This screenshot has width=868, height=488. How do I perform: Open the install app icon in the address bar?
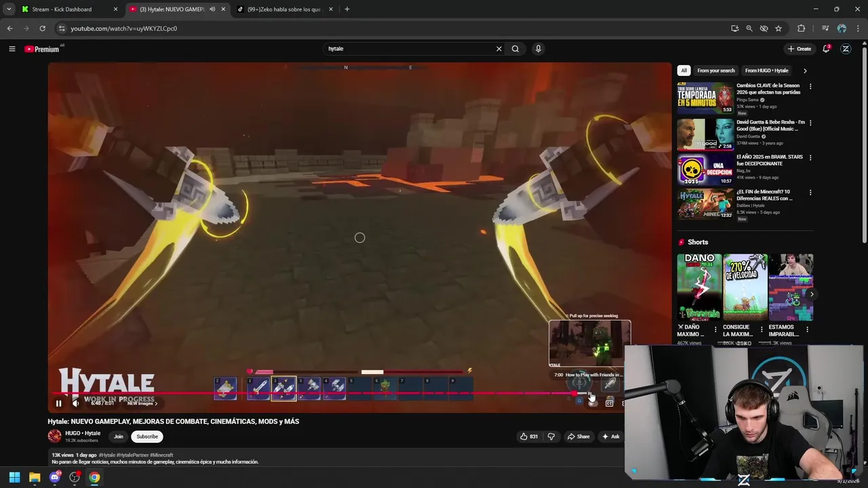point(734,28)
